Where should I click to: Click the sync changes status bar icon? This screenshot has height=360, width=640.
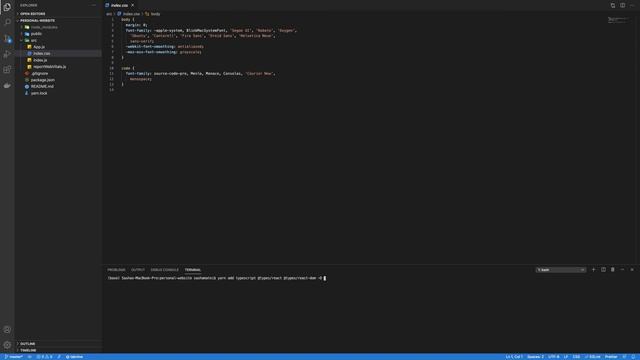pos(30,357)
